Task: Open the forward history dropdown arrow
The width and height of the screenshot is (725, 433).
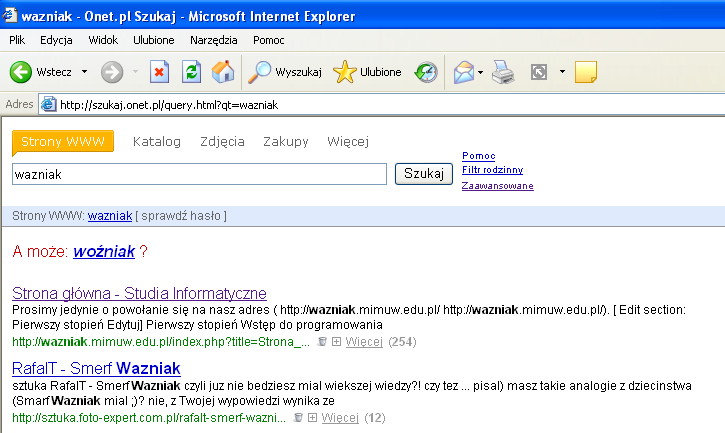Action: tap(135, 72)
